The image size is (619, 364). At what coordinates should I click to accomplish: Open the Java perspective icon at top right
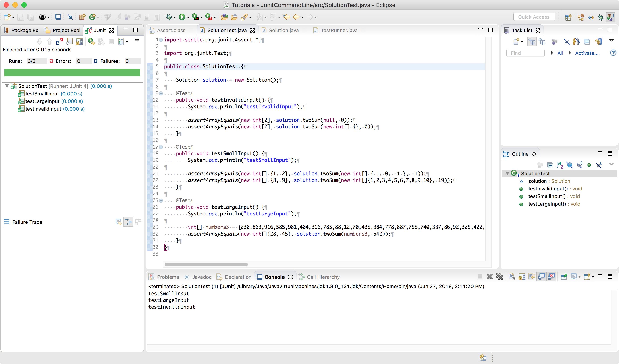click(x=610, y=17)
